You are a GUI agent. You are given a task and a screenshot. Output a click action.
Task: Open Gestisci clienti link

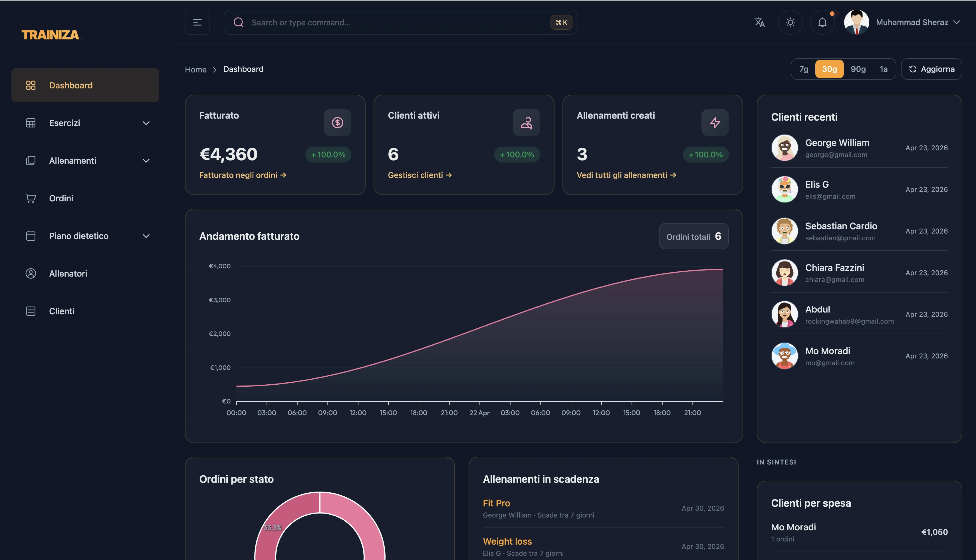[x=420, y=175]
